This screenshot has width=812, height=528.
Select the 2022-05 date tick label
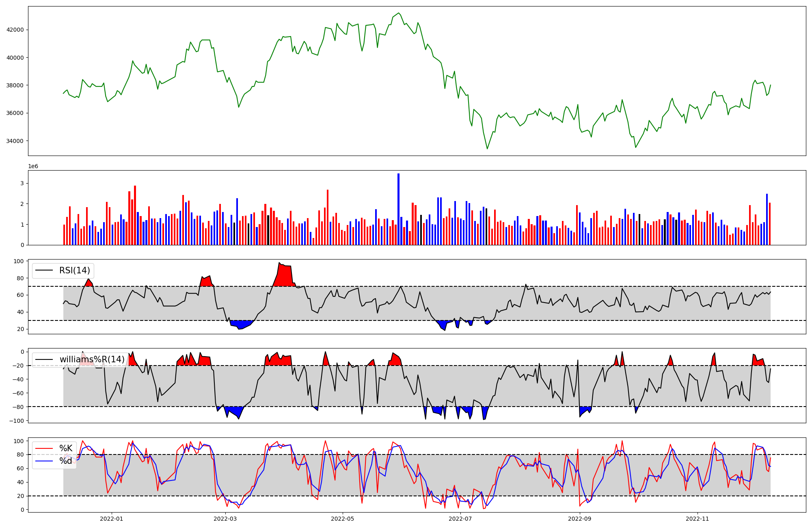click(342, 519)
